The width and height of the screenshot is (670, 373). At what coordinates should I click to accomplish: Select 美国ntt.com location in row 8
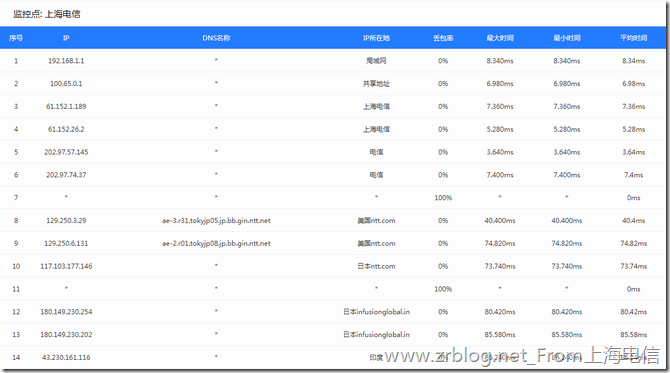click(376, 220)
